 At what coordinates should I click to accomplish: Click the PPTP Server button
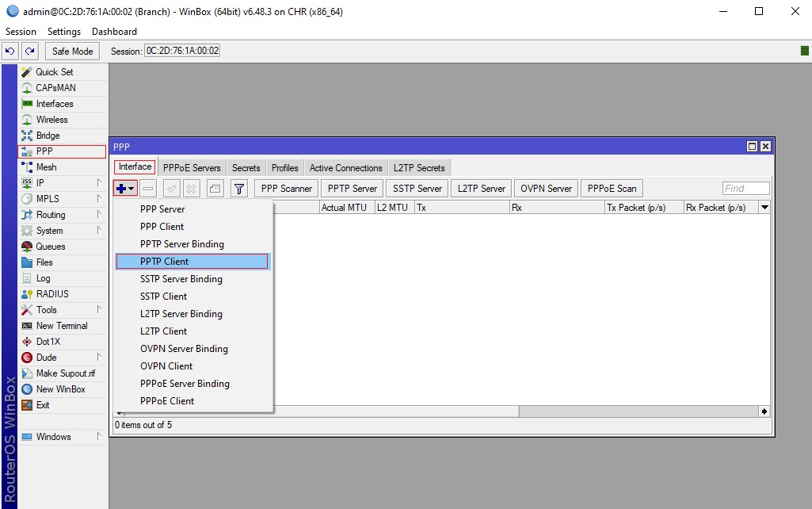point(353,189)
